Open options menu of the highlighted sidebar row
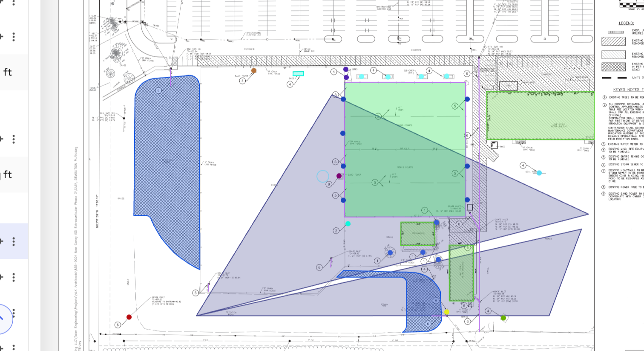Image resolution: width=644 pixels, height=351 pixels. tap(14, 242)
